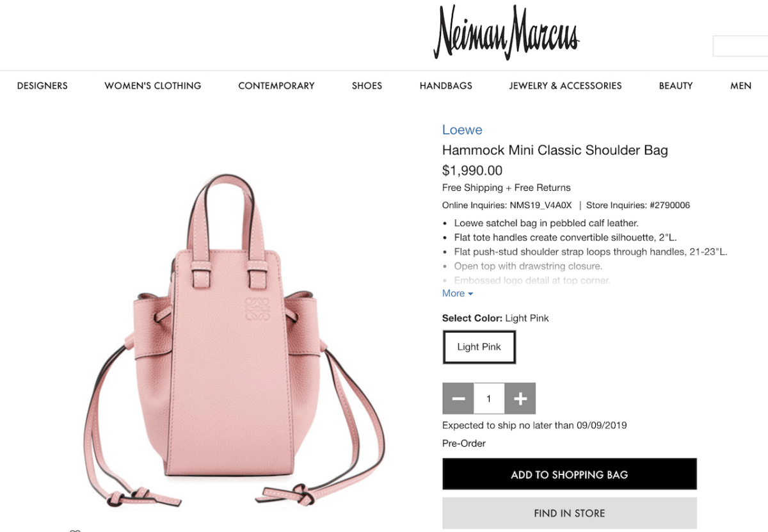Click the Neiman Marcus logo
The width and height of the screenshot is (768, 532).
pyautogui.click(x=506, y=32)
